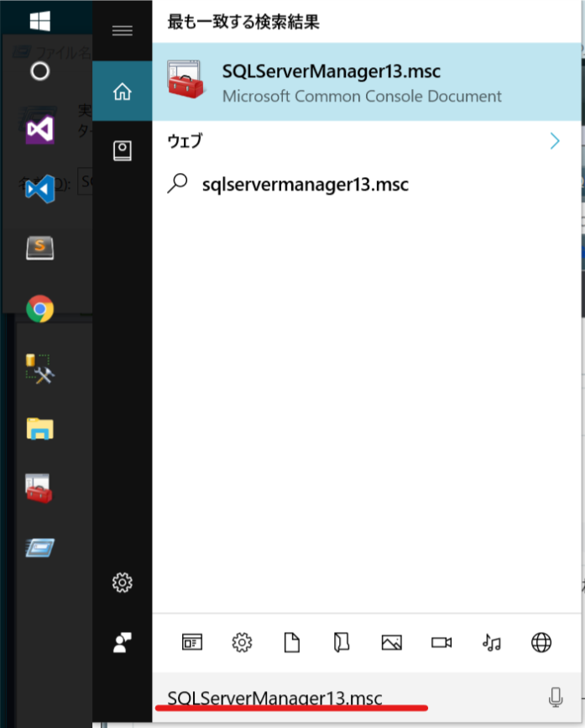This screenshot has width=585, height=728.
Task: Open search settings gear in sidebar
Action: tap(123, 582)
